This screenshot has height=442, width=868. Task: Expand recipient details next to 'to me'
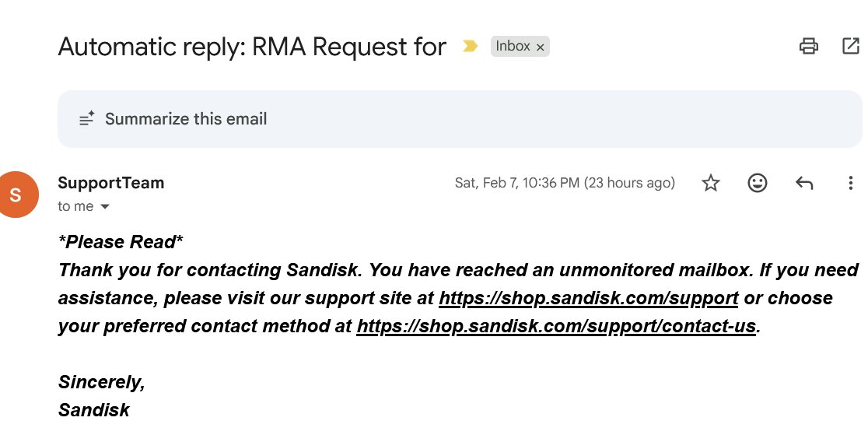pos(105,206)
